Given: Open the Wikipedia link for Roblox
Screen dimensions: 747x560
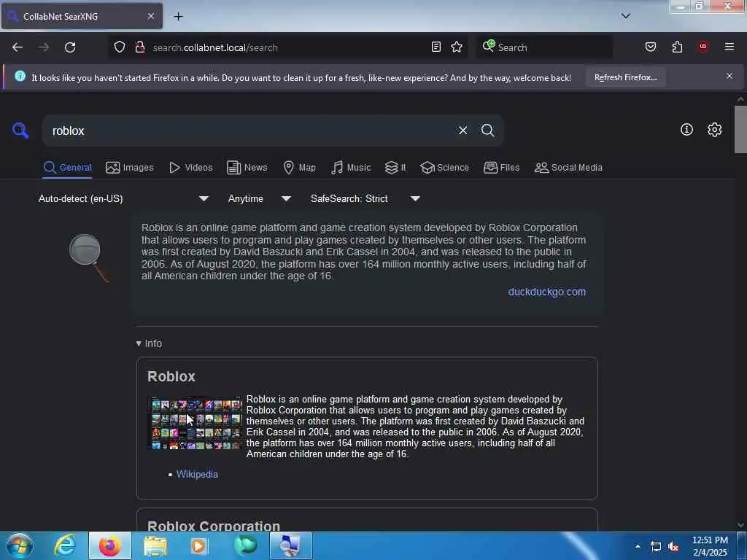Looking at the screenshot, I should point(197,474).
